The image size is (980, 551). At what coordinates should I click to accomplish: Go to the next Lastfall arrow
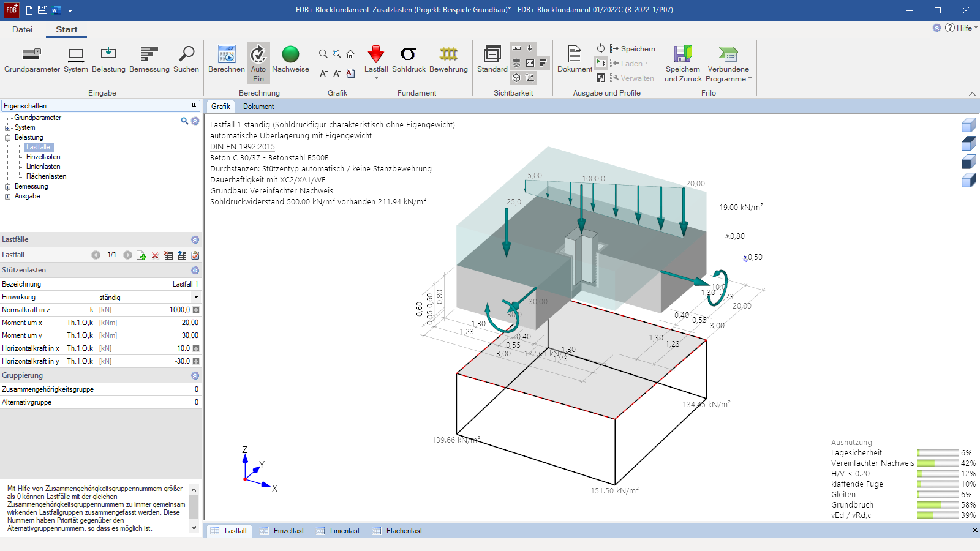point(127,255)
